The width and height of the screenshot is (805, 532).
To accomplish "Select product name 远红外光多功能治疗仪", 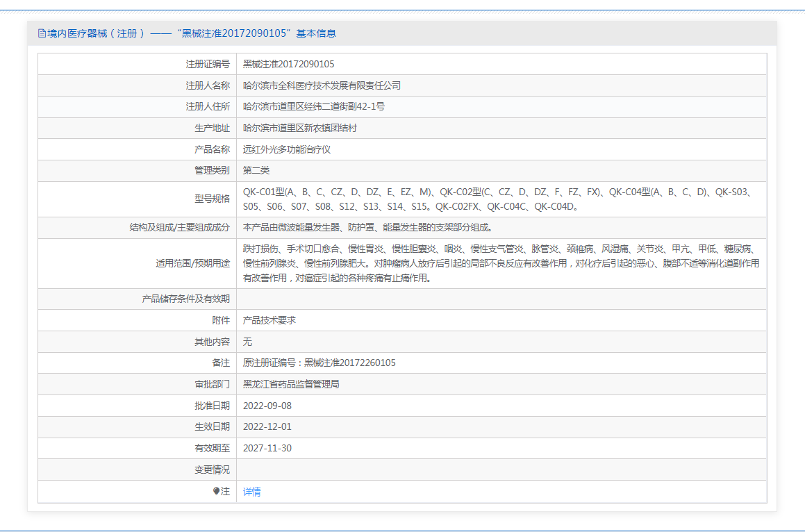I will tap(286, 150).
